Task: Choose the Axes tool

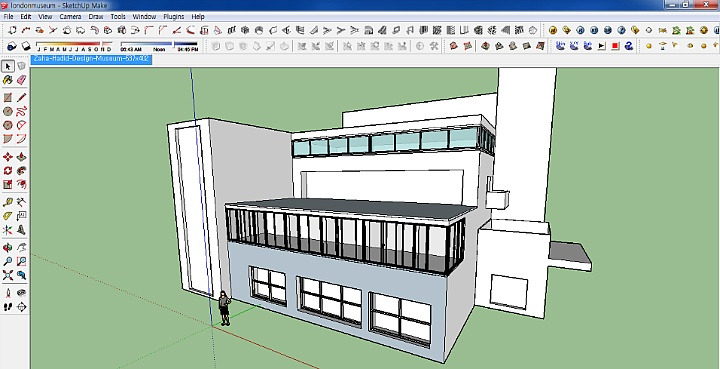Action: click(8, 229)
